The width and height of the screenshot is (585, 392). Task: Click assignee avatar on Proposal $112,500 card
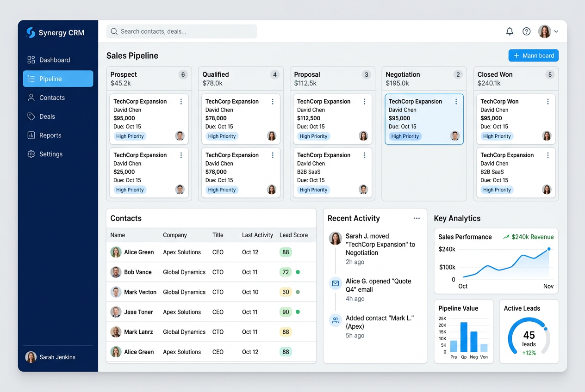click(363, 136)
